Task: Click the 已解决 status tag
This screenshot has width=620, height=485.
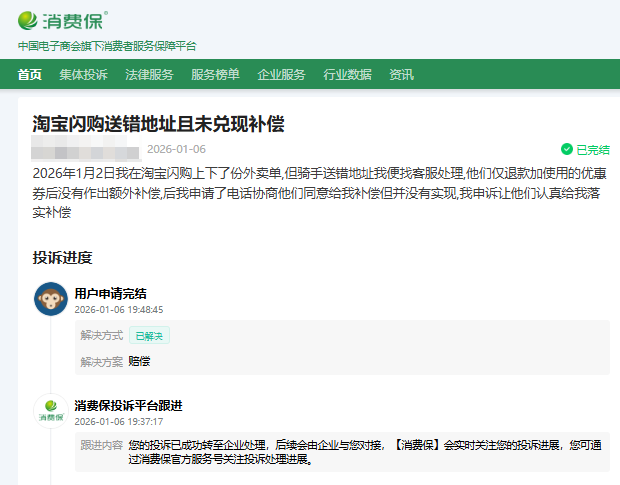Action: click(148, 336)
